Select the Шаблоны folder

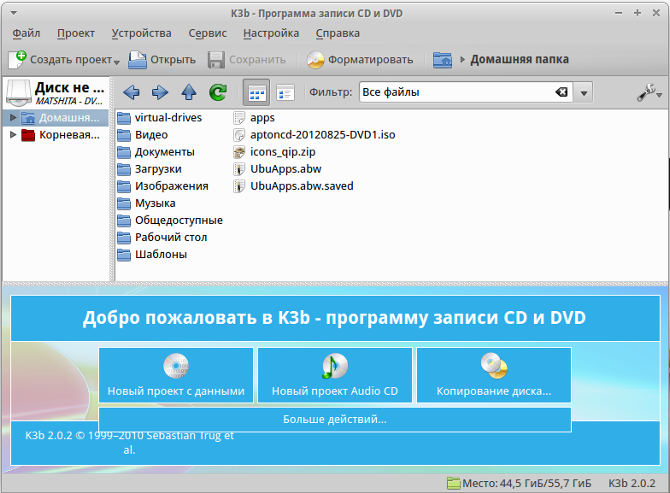click(152, 254)
